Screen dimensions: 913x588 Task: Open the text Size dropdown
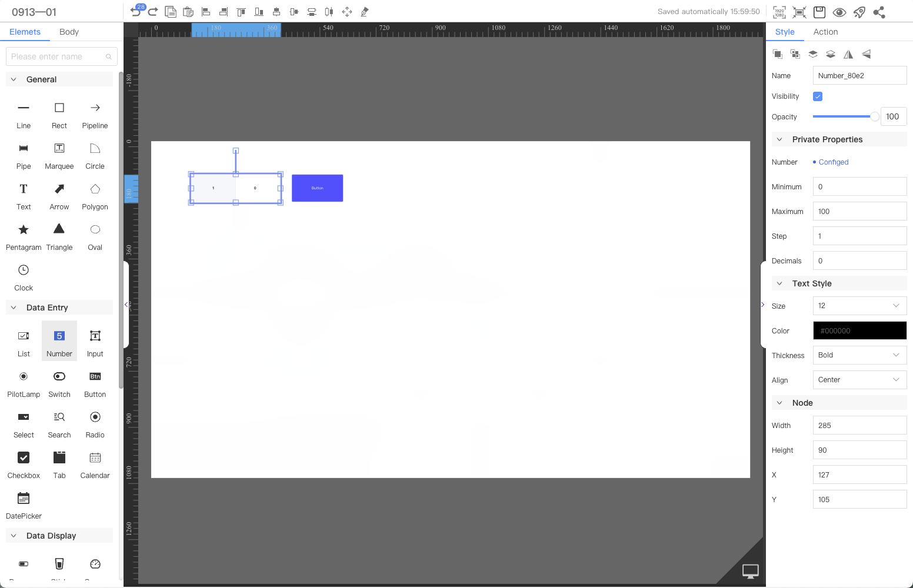(859, 306)
